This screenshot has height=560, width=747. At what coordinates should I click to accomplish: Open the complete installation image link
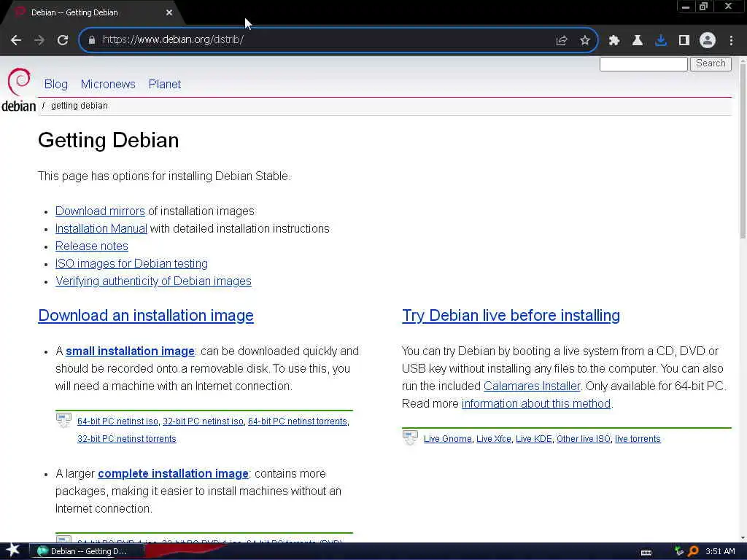(x=173, y=474)
